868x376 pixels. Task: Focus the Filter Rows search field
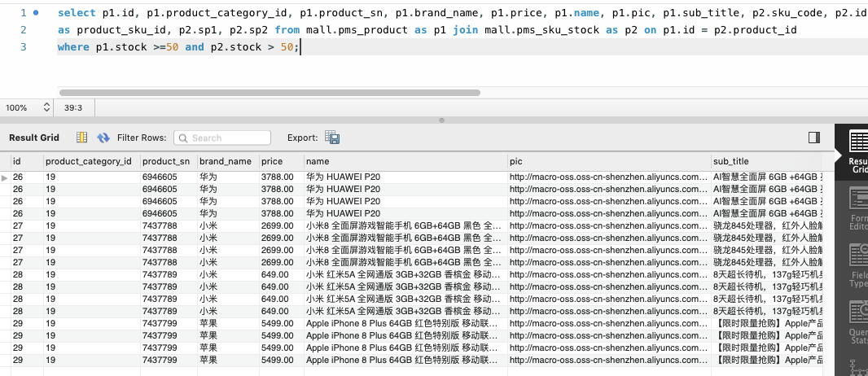(x=222, y=138)
